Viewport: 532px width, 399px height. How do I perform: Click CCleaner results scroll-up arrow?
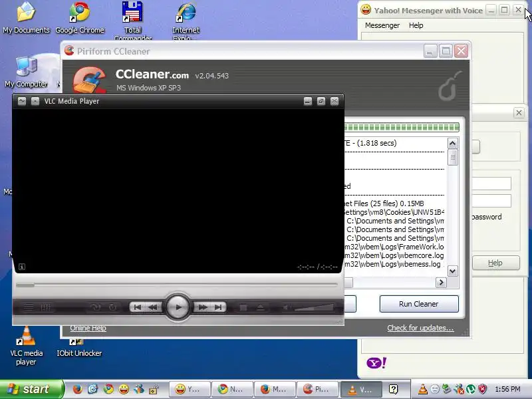coord(452,144)
